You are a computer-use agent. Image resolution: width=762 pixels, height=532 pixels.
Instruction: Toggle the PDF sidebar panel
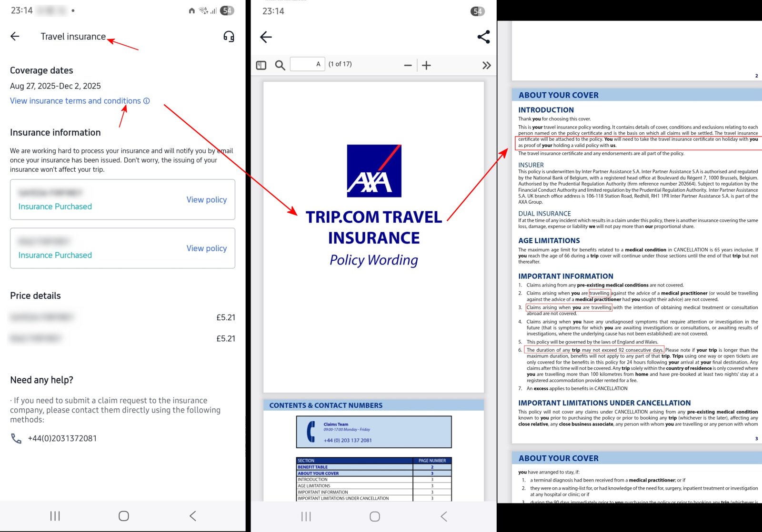[x=261, y=65]
